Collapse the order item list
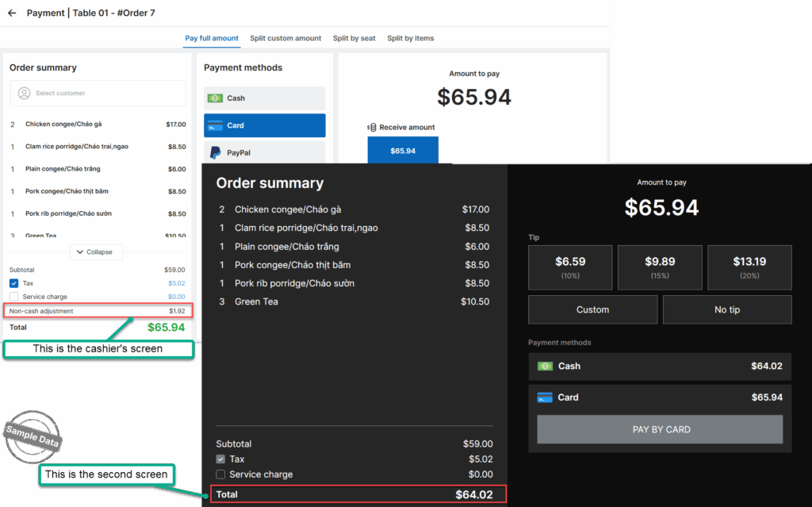This screenshot has width=812, height=507. click(x=95, y=252)
